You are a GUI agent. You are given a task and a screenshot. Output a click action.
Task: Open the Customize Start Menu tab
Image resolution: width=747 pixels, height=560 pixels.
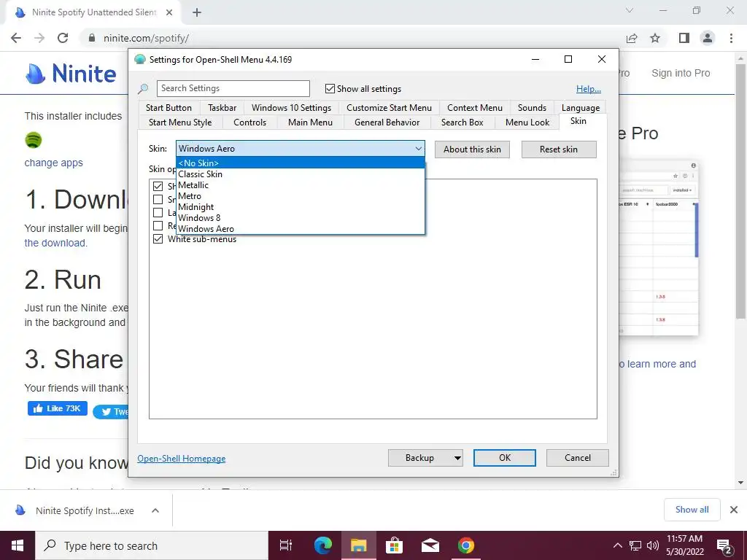pyautogui.click(x=390, y=108)
